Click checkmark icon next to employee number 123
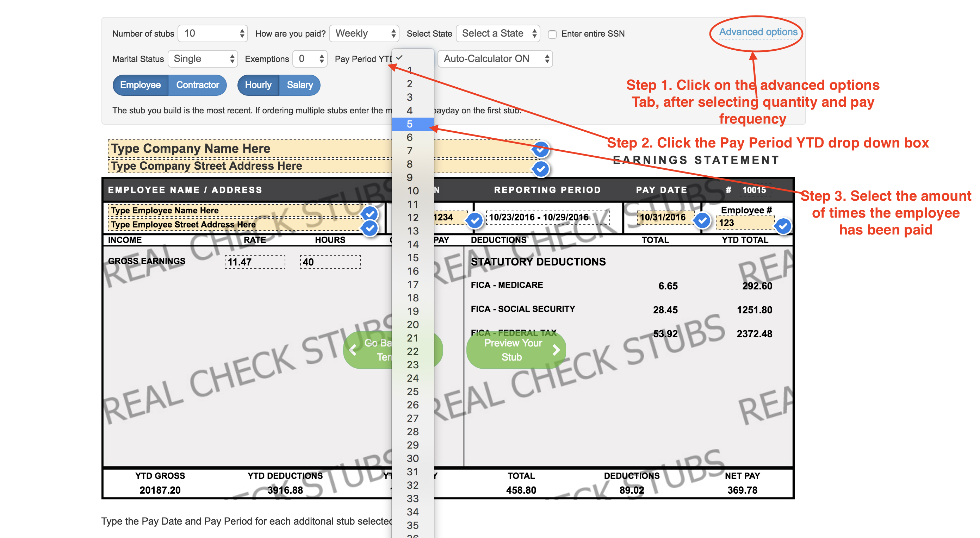Image resolution: width=980 pixels, height=538 pixels. (x=782, y=226)
